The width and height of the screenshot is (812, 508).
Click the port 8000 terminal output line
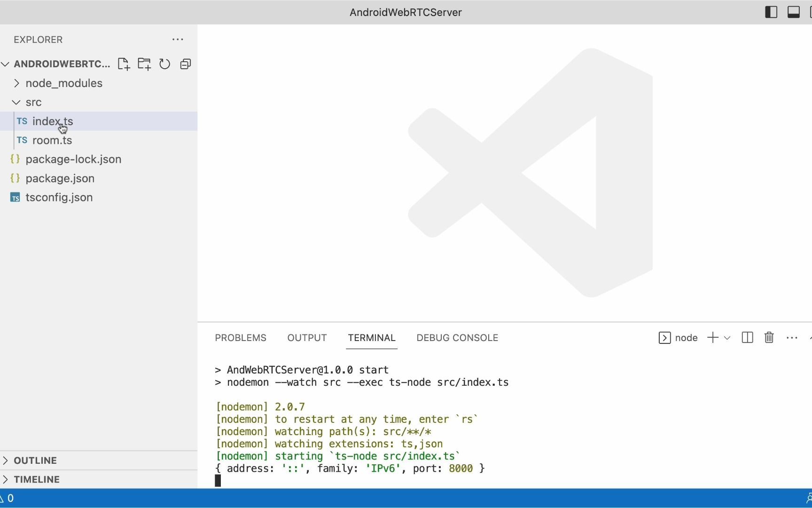click(x=350, y=468)
